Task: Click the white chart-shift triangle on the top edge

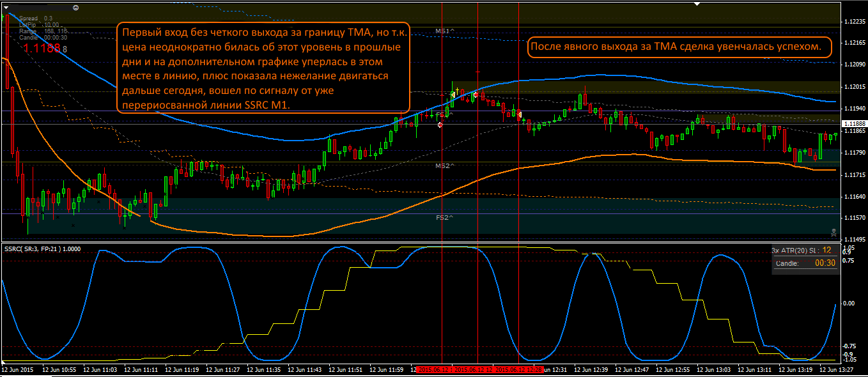Action: coord(697,4)
